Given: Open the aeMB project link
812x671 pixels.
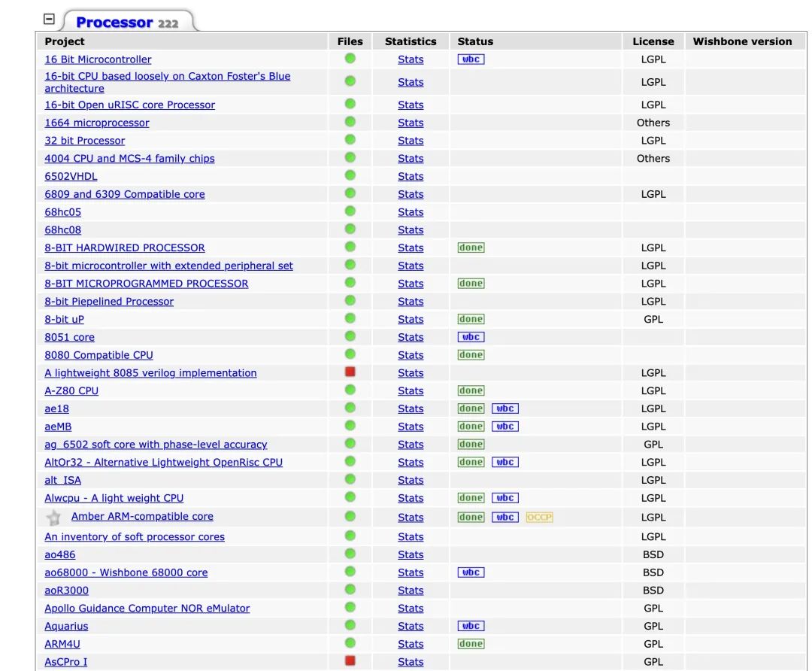Looking at the screenshot, I should pos(58,427).
